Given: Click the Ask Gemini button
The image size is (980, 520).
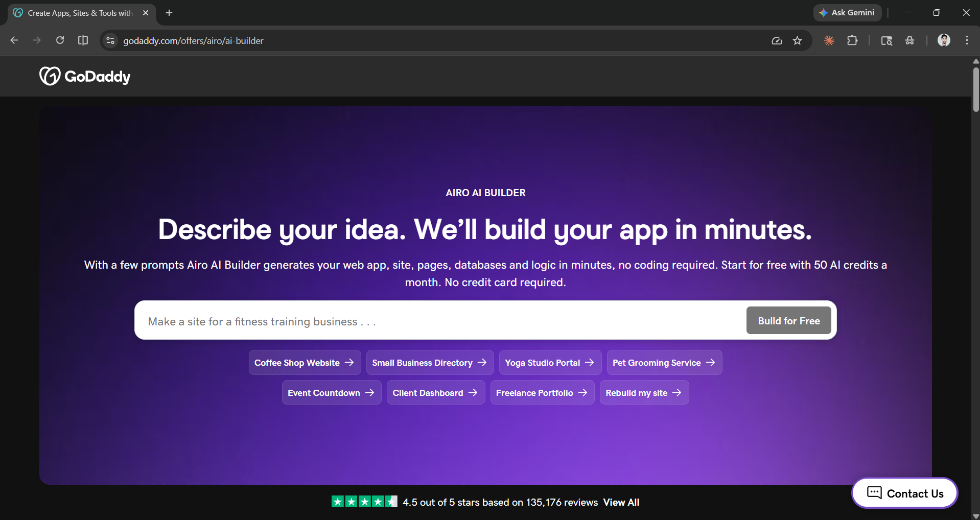Looking at the screenshot, I should (847, 13).
